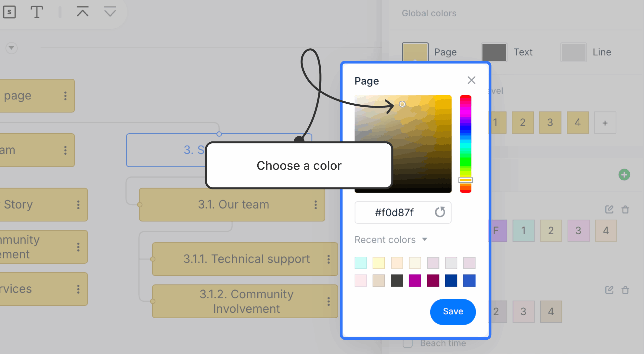Select level 4 tan color swatch

578,123
